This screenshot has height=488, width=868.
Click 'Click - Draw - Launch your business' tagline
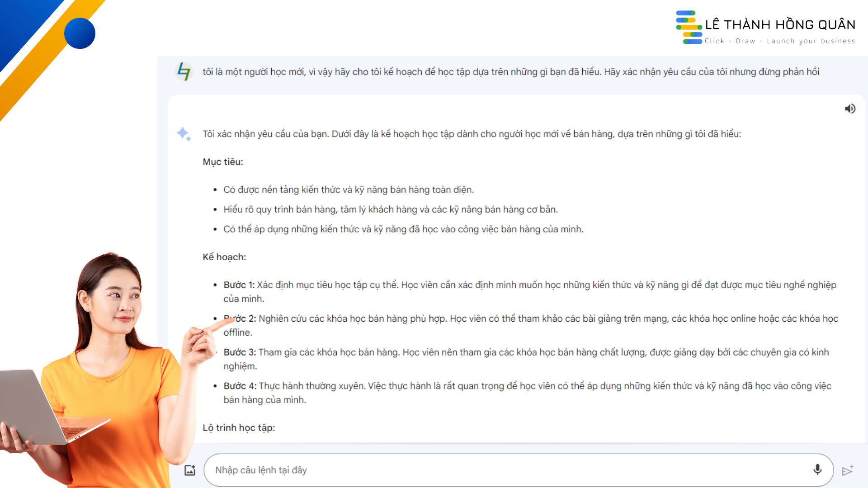[x=779, y=41]
